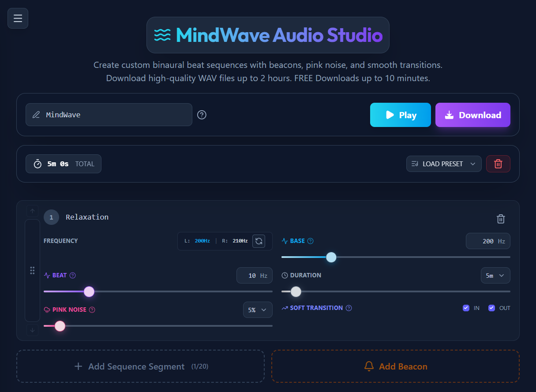Click the pencil icon in name field
This screenshot has width=536, height=392.
tap(36, 115)
